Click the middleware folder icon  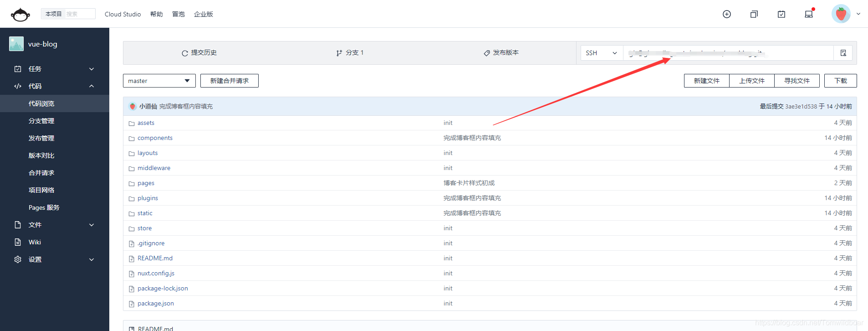coord(132,168)
